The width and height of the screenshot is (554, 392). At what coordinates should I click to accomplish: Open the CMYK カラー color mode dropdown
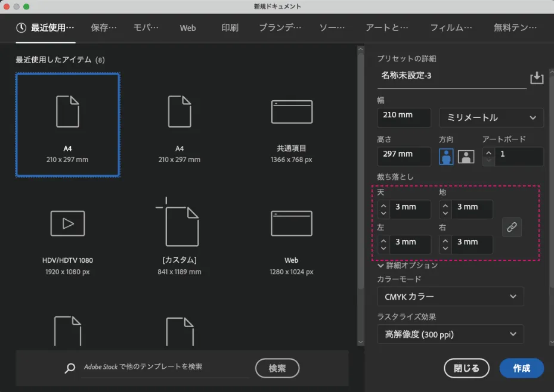click(x=450, y=296)
